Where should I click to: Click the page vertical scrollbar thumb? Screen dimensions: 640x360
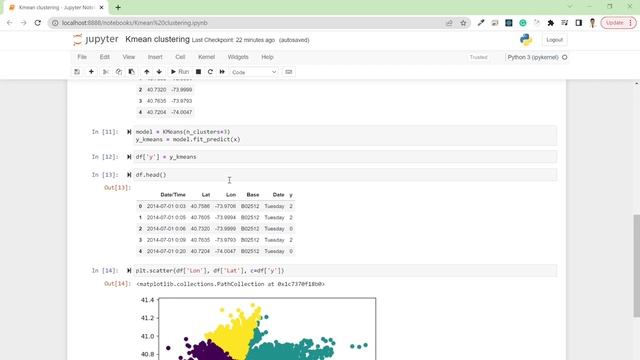coord(637,265)
